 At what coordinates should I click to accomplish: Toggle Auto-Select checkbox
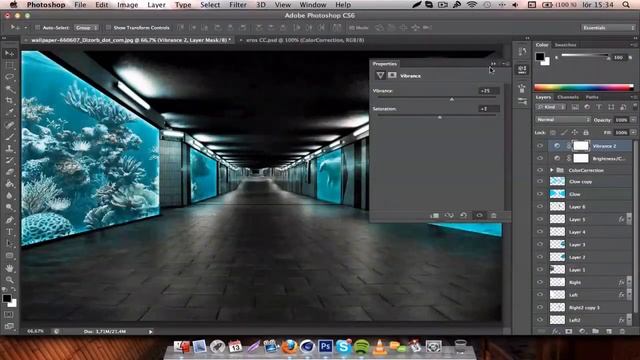38,28
